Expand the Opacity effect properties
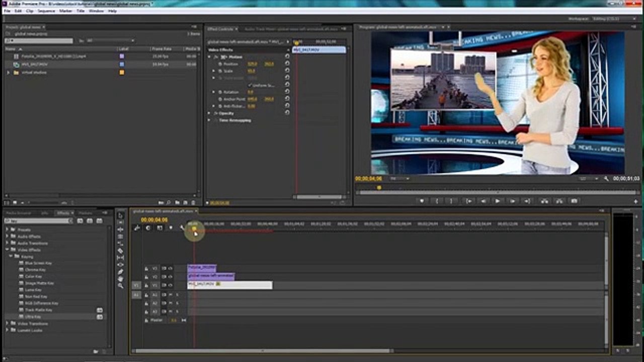Image resolution: width=644 pixels, height=362 pixels. [x=209, y=113]
